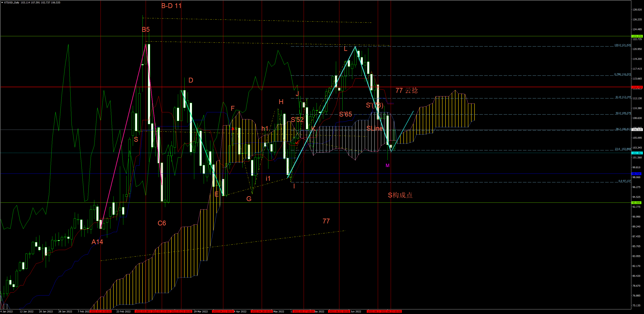The height and width of the screenshot is (314, 644).
Task: Click the green 123.270 price tag
Action: click(637, 36)
